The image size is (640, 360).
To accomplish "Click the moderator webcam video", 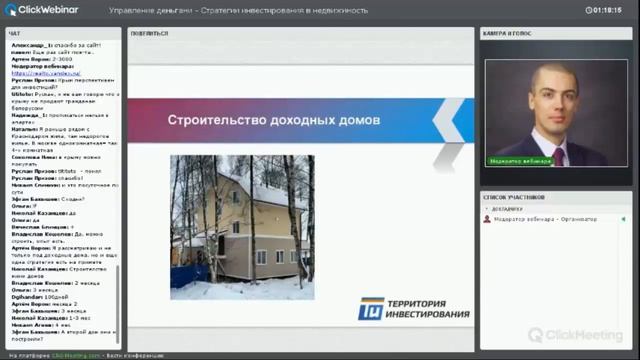I will click(556, 113).
